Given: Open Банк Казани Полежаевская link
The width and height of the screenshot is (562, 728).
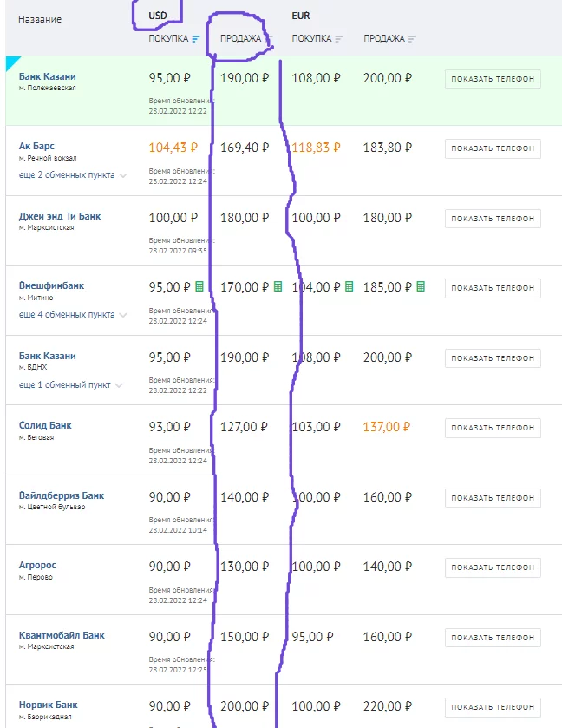Looking at the screenshot, I should (48, 76).
